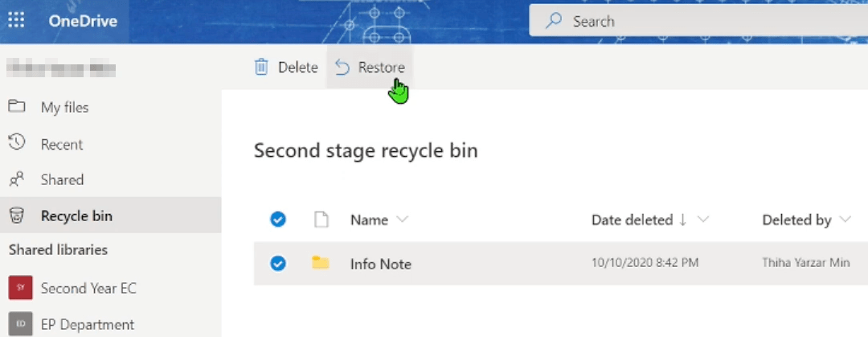Uncheck the Info Note row checkbox
This screenshot has height=337, width=868.
[x=278, y=263]
